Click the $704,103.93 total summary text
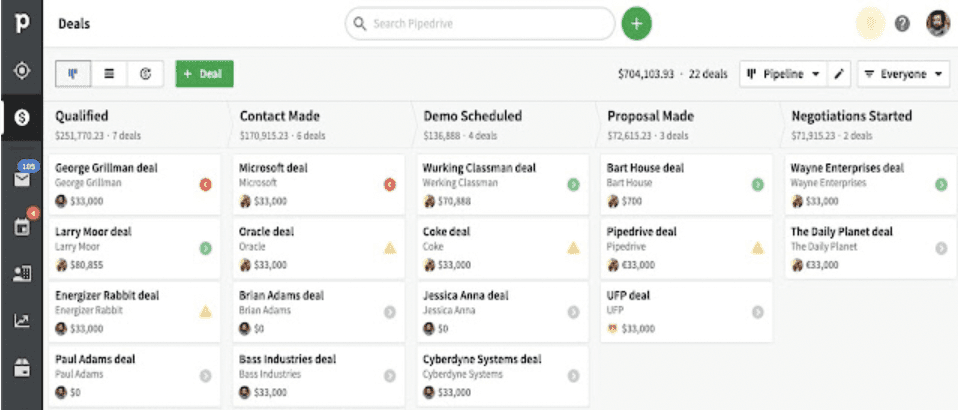This screenshot has width=958, height=410. [x=646, y=74]
